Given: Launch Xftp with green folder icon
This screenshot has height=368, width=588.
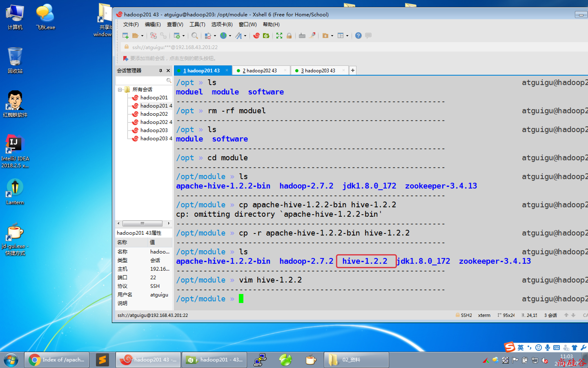Looking at the screenshot, I should click(266, 36).
